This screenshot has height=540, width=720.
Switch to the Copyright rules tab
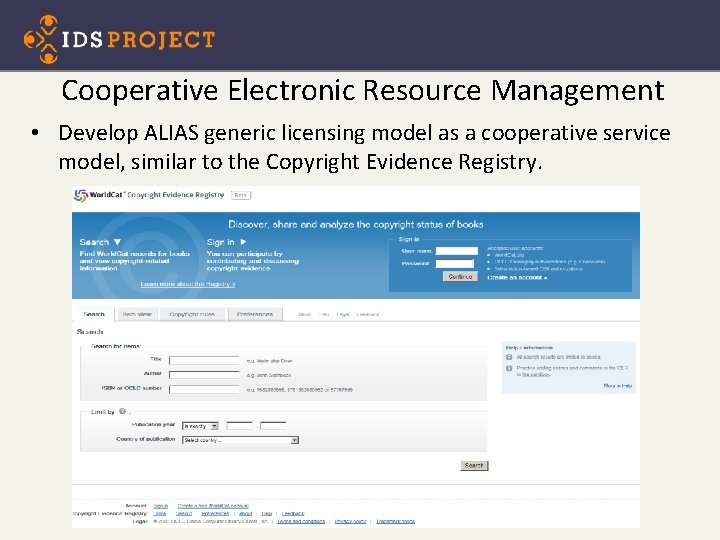coord(192,315)
